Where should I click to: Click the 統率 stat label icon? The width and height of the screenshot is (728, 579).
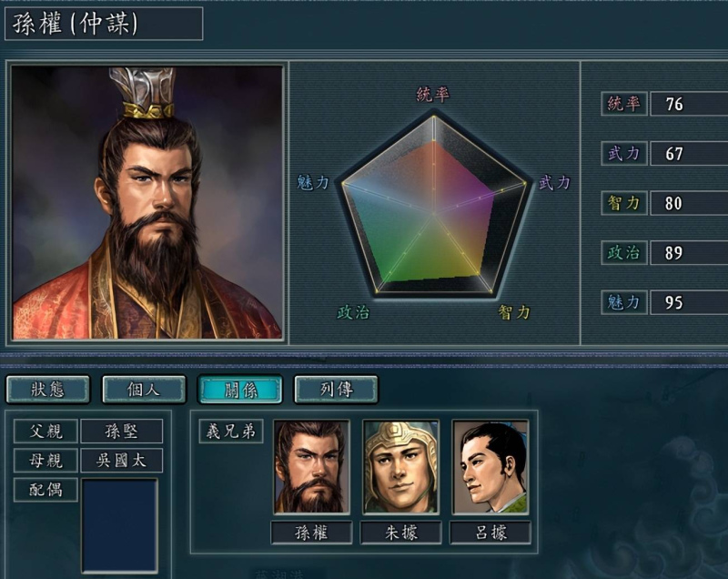[624, 104]
